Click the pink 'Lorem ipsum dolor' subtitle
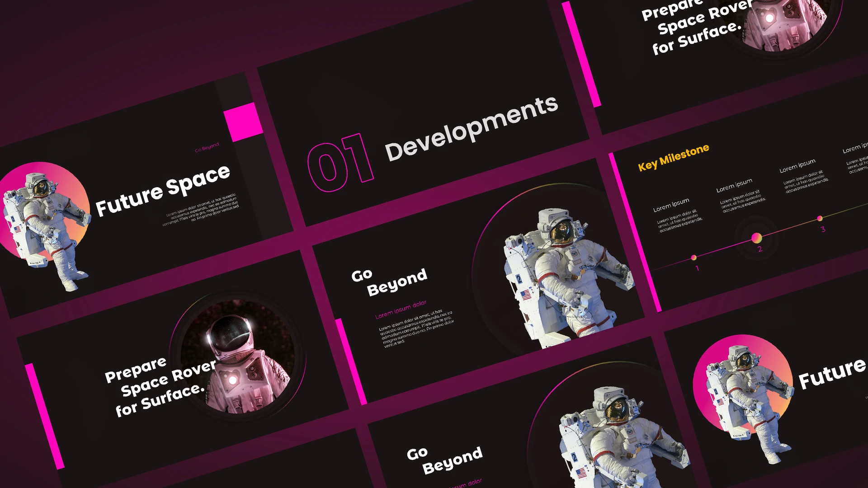The width and height of the screenshot is (868, 488). (x=401, y=310)
